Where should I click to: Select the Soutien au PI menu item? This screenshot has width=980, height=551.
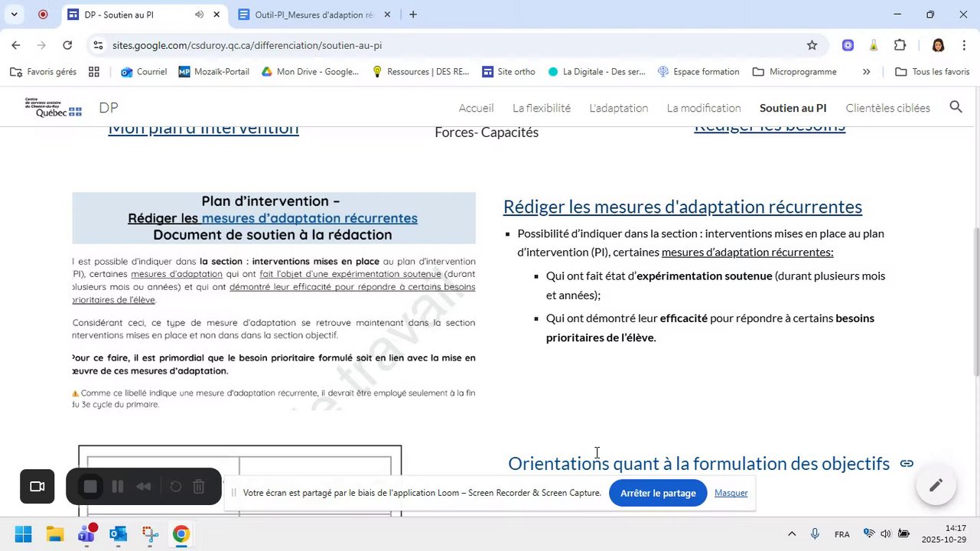pyautogui.click(x=793, y=108)
